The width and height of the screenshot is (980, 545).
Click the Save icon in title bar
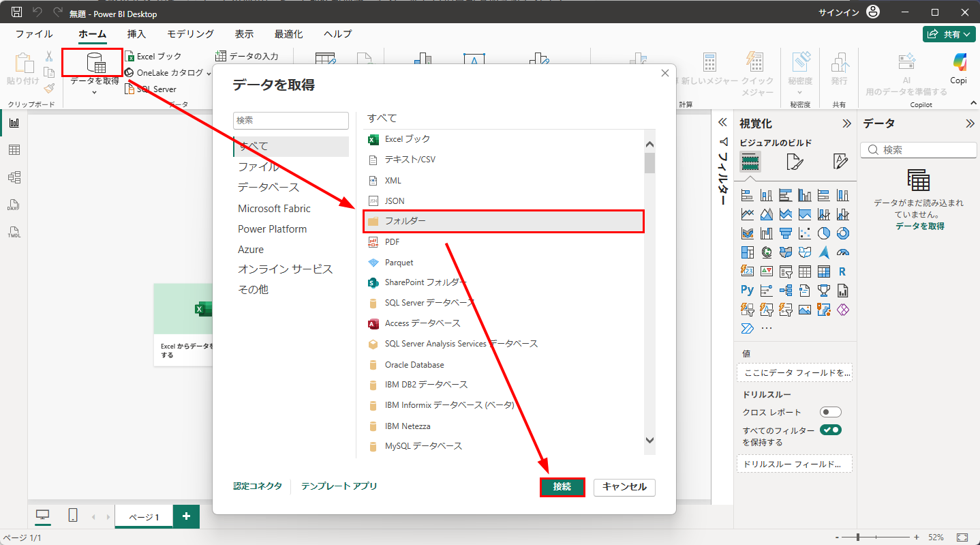[x=16, y=12]
